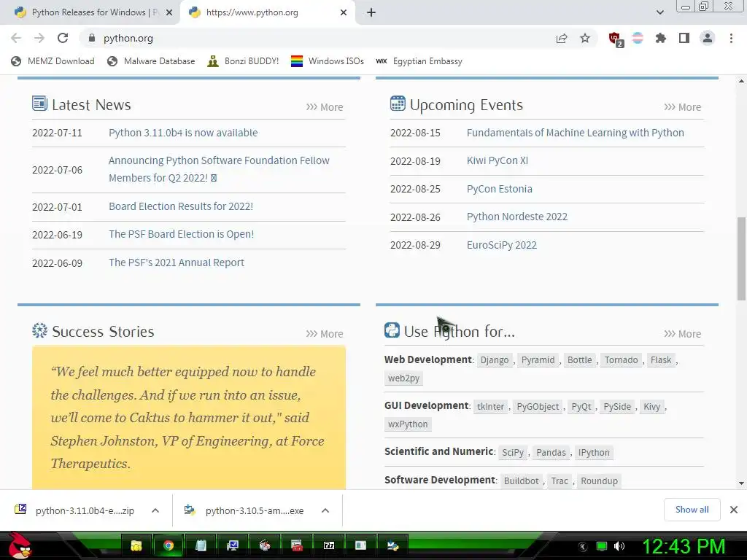Open the EuroSciPy 2022 event
The height and width of the screenshot is (560, 747).
pyautogui.click(x=502, y=245)
